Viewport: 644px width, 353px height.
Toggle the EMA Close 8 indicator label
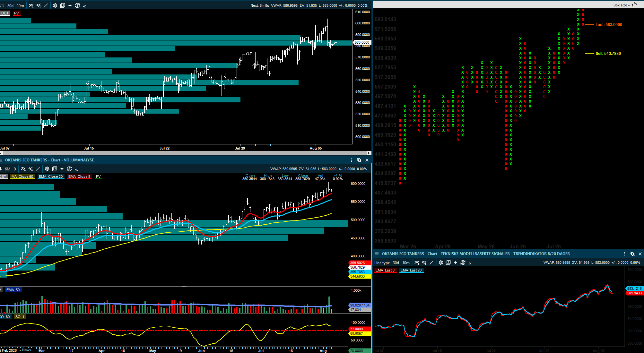click(x=79, y=176)
